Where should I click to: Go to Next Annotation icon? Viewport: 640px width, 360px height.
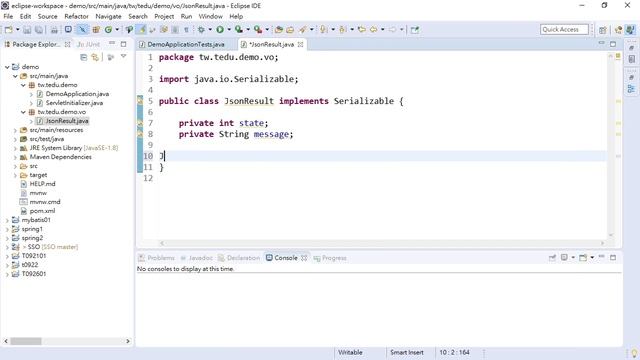(324, 29)
